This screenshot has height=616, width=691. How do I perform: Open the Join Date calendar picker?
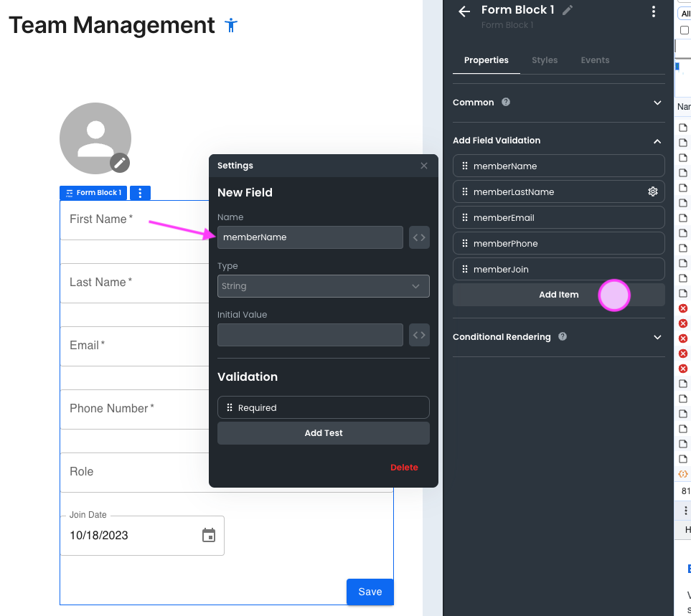209,535
